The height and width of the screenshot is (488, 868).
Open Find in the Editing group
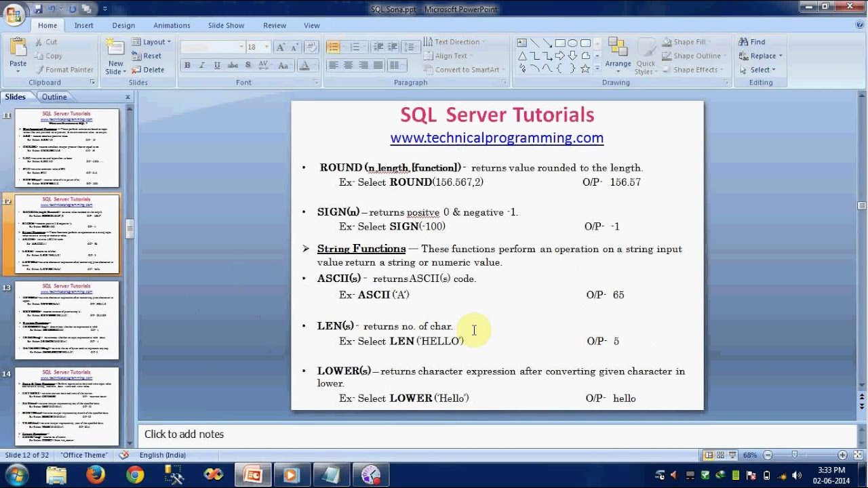point(753,42)
